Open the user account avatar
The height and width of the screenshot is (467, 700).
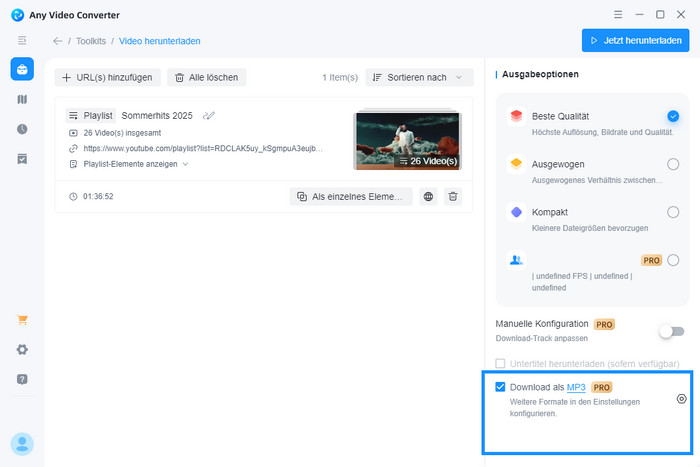pos(22,444)
